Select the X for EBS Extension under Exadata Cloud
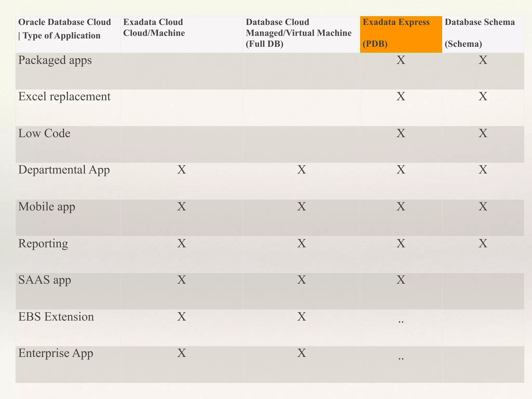 point(182,317)
